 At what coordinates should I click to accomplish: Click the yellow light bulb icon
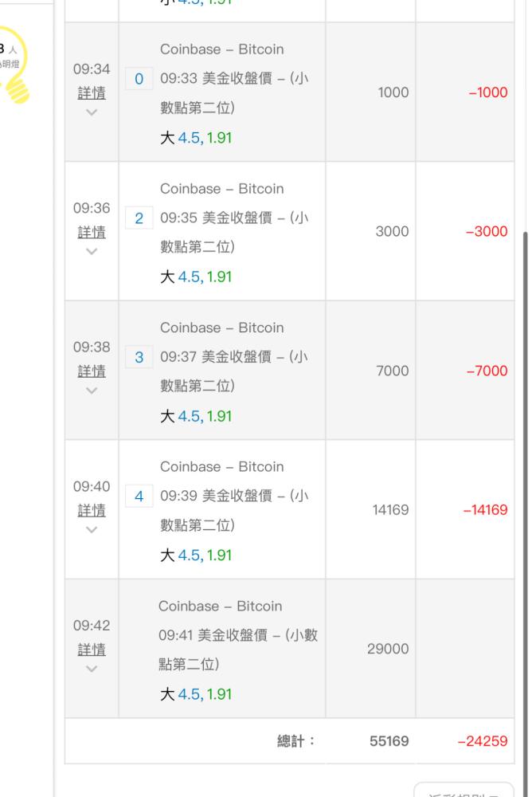pos(14,65)
